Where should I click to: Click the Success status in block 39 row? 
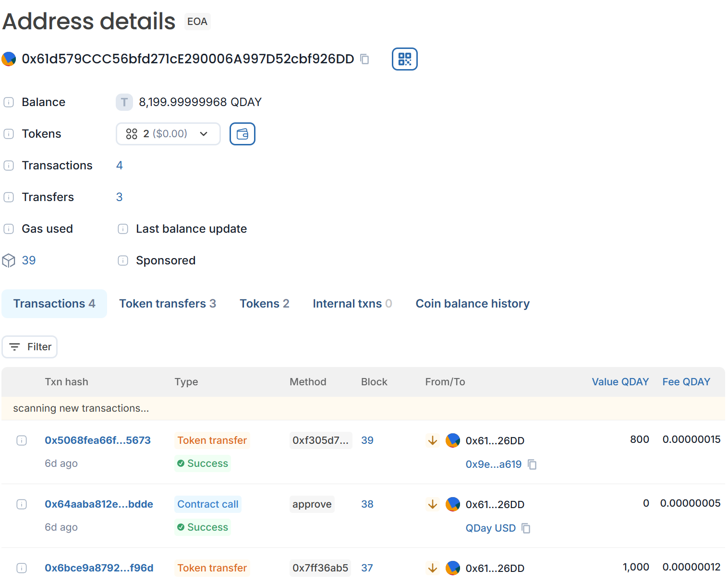(x=203, y=463)
